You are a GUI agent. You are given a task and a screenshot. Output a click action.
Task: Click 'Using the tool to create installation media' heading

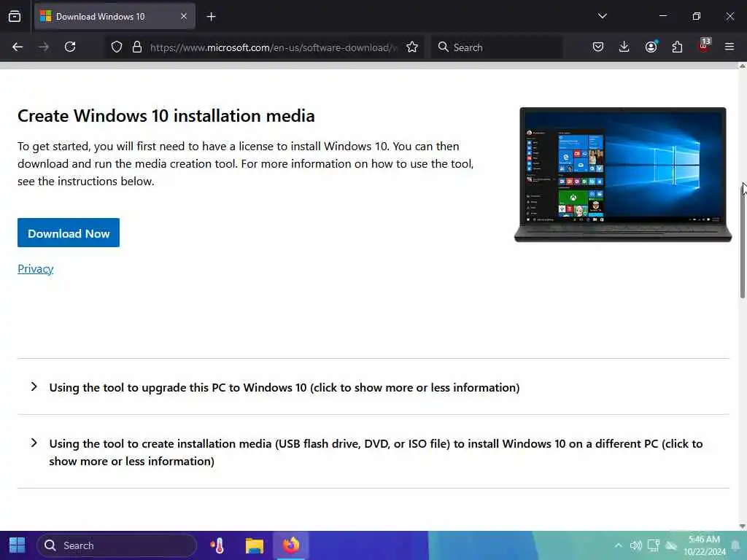(x=376, y=452)
